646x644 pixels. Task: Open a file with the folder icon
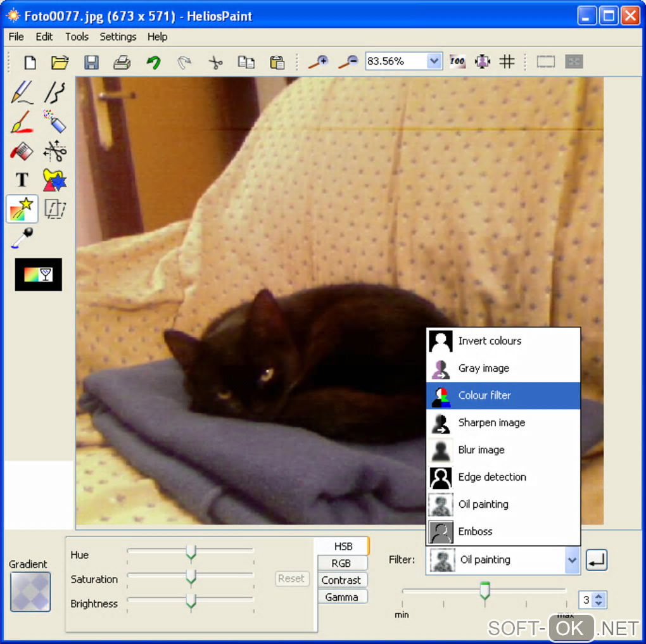point(60,62)
